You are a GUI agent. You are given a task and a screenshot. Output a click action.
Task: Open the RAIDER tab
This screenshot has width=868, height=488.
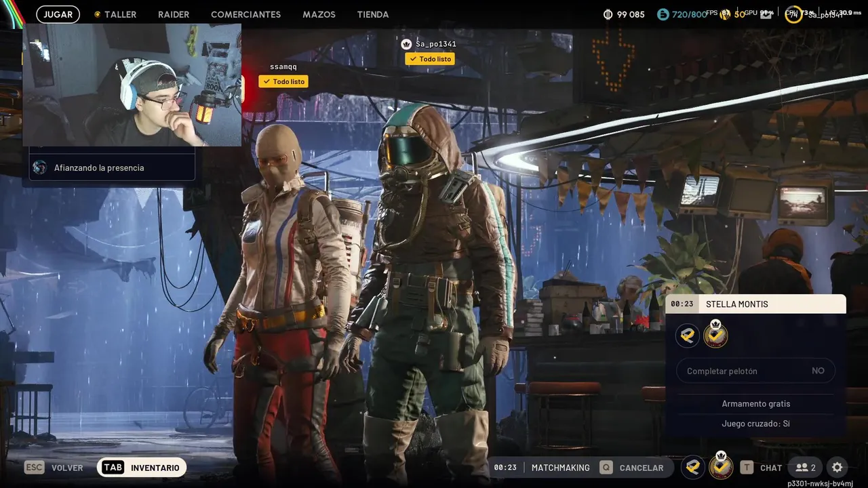pyautogui.click(x=174, y=14)
